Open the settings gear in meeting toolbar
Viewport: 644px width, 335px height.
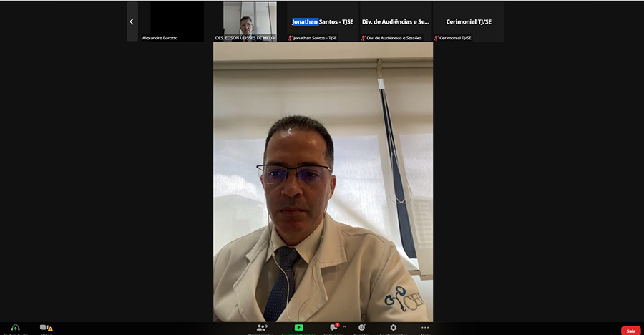pyautogui.click(x=393, y=328)
